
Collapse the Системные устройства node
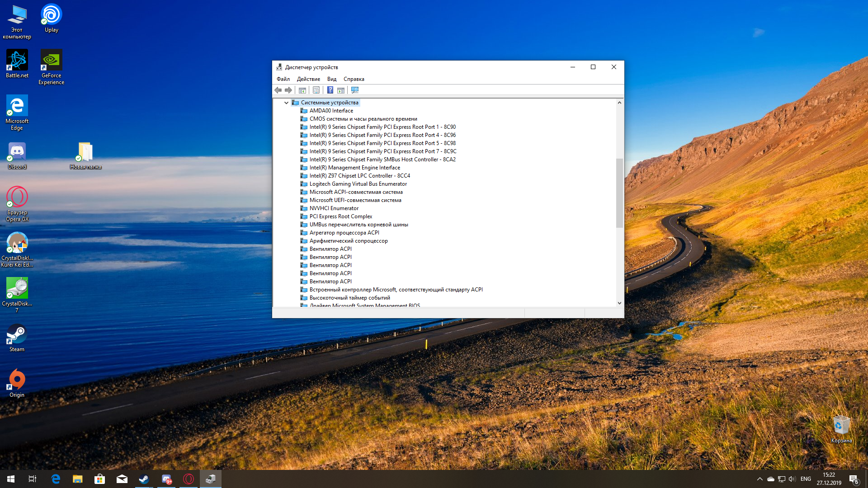(x=286, y=103)
